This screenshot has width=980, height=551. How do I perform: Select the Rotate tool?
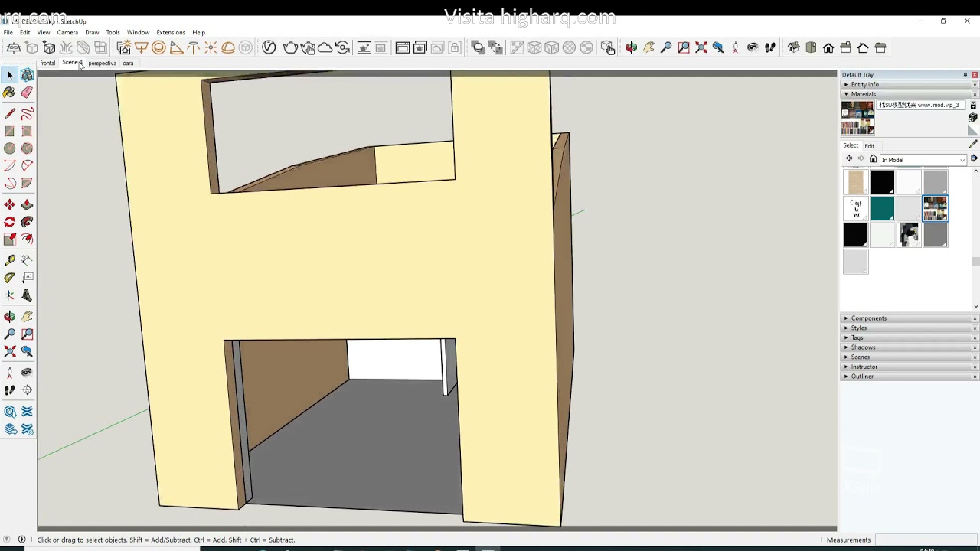(x=10, y=222)
